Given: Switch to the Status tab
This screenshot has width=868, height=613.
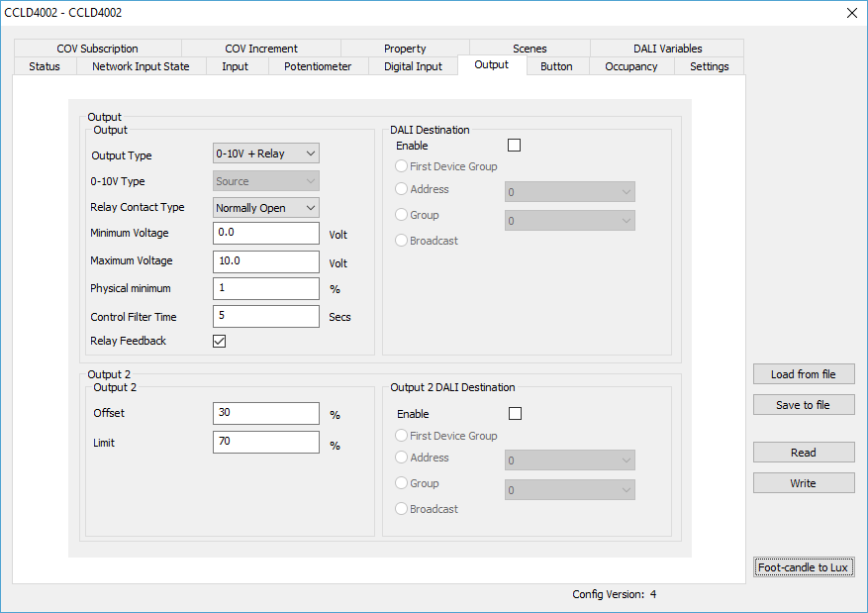Looking at the screenshot, I should (x=45, y=66).
